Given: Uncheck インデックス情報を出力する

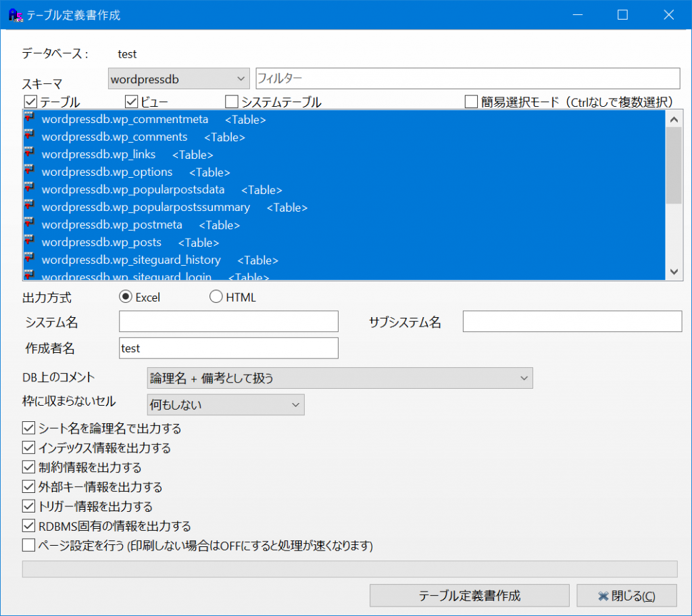Looking at the screenshot, I should [28, 448].
